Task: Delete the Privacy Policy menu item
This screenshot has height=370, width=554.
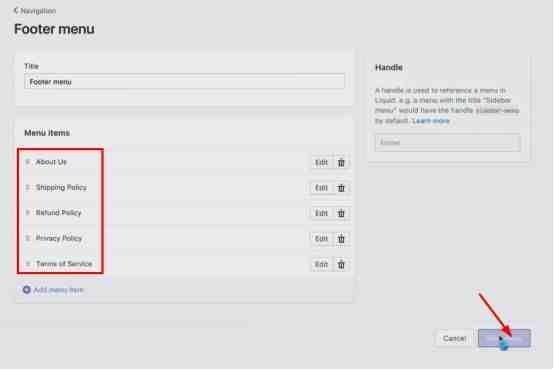Action: click(341, 239)
